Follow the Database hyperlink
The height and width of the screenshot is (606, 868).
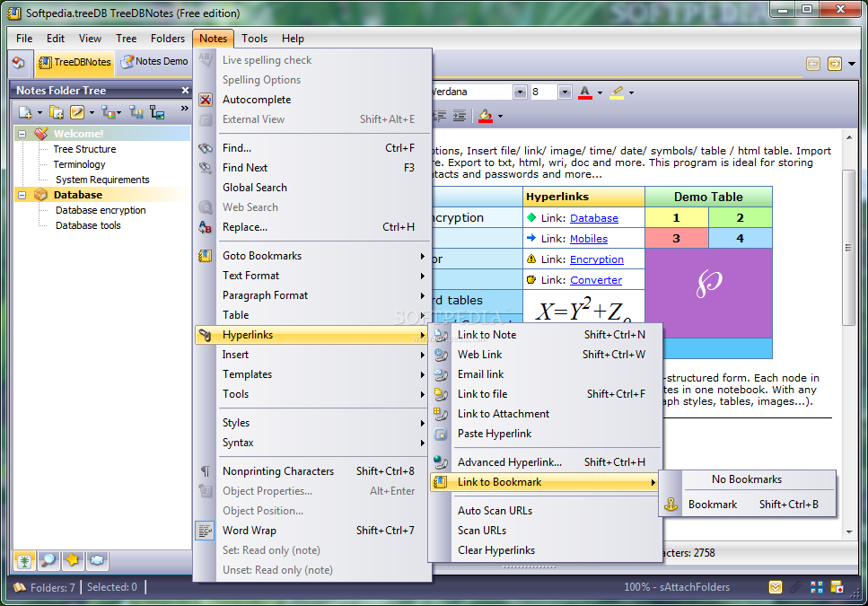594,218
